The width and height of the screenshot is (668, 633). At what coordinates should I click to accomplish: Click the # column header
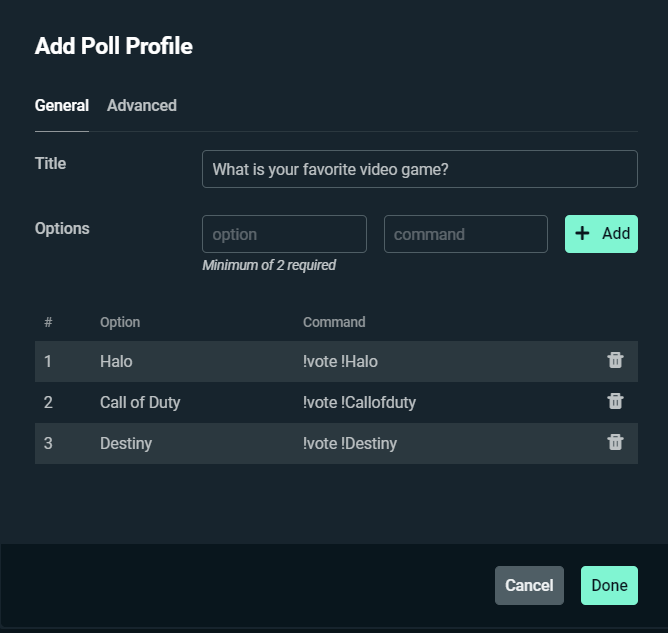48,322
